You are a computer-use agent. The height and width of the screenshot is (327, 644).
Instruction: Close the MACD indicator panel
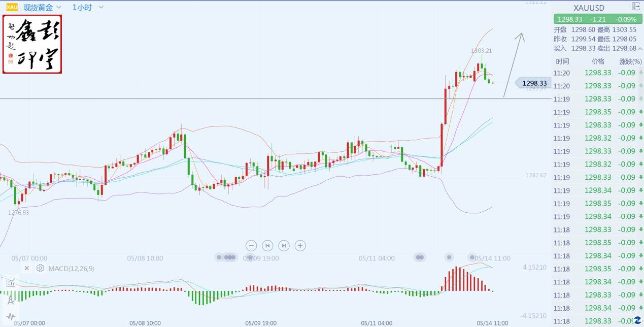(x=27, y=268)
